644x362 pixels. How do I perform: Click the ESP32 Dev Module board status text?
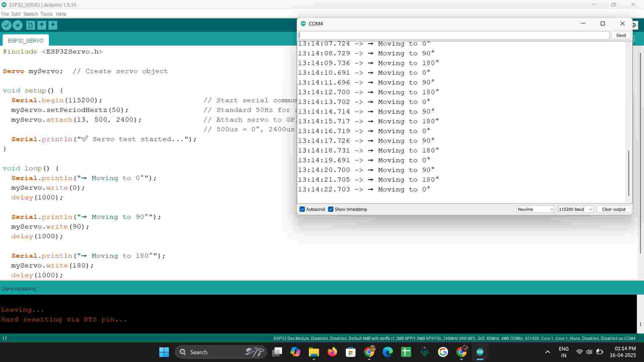[454, 339]
